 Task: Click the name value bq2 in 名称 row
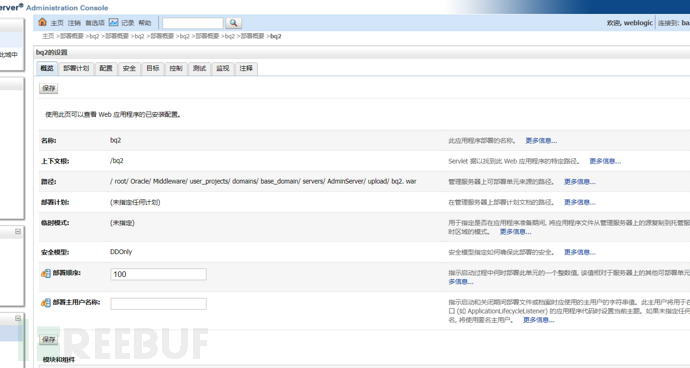(x=115, y=140)
